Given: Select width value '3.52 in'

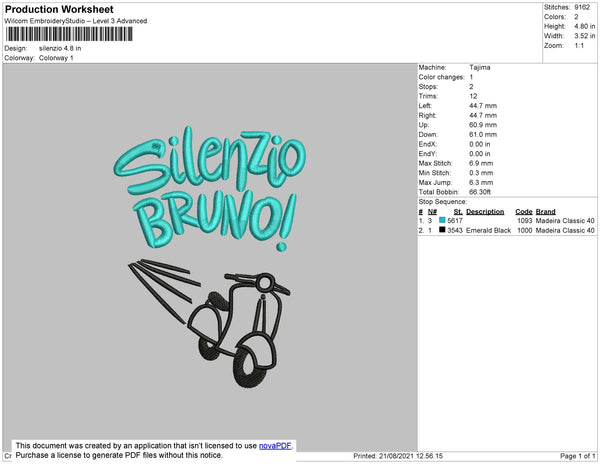Looking at the screenshot, I should pyautogui.click(x=585, y=36).
